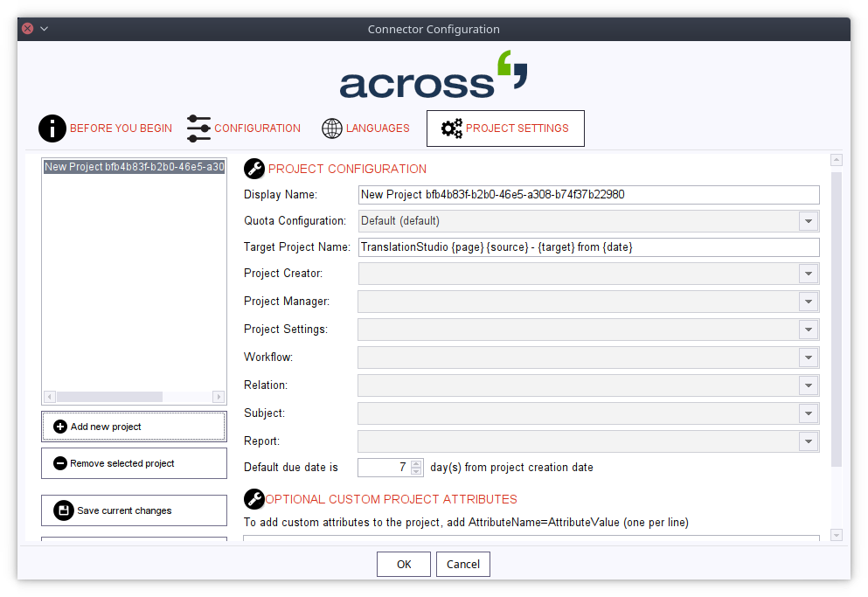
Task: Open the window menu chevron in title bar
Action: (x=45, y=29)
